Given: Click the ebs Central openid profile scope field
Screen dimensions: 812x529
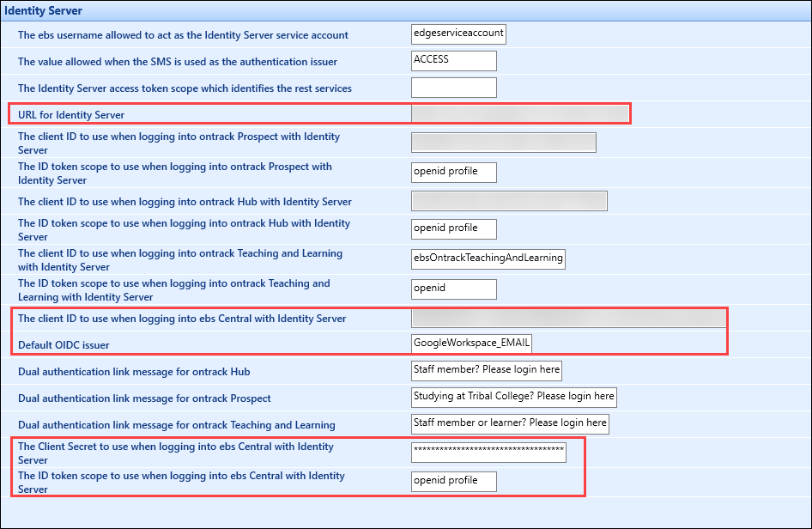Looking at the screenshot, I should coord(453,481).
